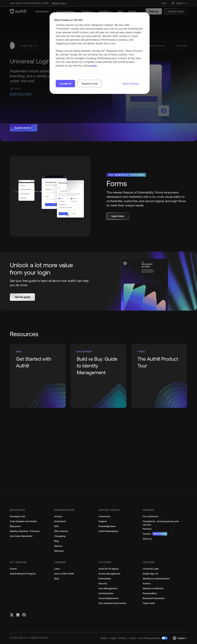Screen dimensions: 197x644
Task: Open the X (Twitter) social icon
Action: tap(12, 615)
